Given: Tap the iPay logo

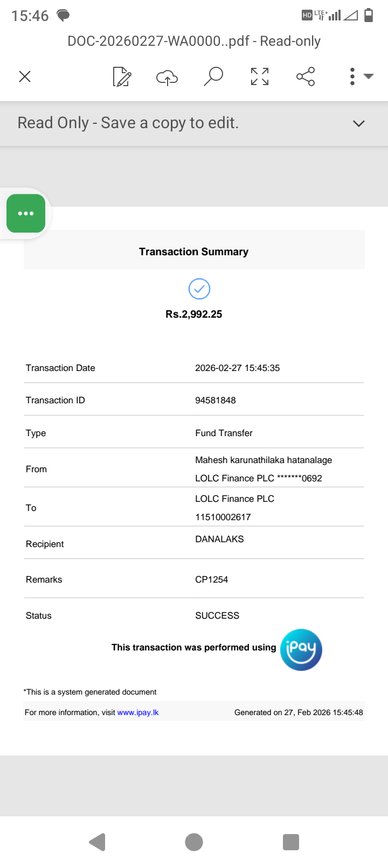Looking at the screenshot, I should (301, 649).
